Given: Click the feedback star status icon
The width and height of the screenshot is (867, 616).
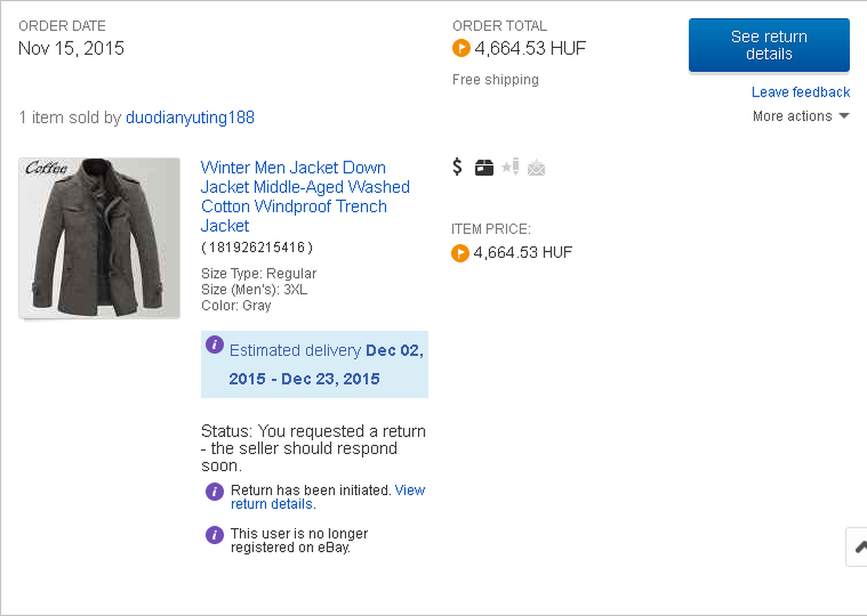Looking at the screenshot, I should [x=510, y=167].
